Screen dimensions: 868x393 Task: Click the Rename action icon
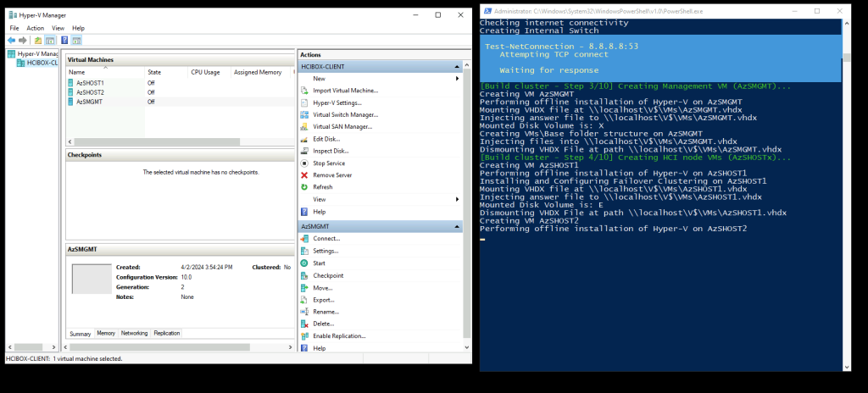click(x=304, y=312)
